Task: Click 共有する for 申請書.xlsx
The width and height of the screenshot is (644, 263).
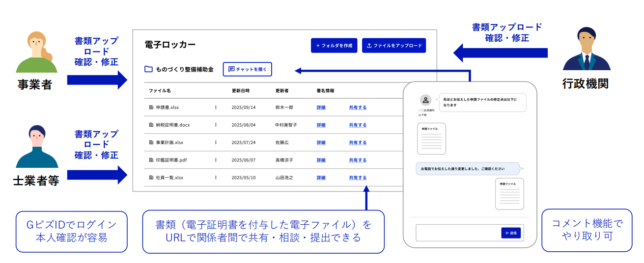Action: point(358,107)
